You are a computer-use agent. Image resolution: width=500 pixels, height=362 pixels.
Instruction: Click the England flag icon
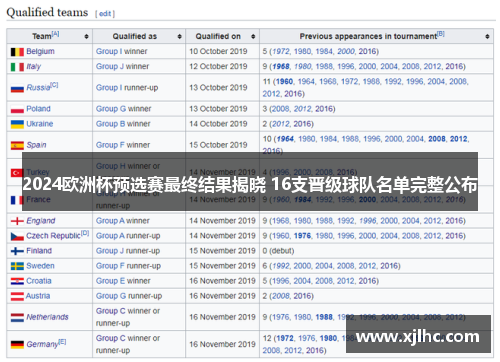click(17, 221)
